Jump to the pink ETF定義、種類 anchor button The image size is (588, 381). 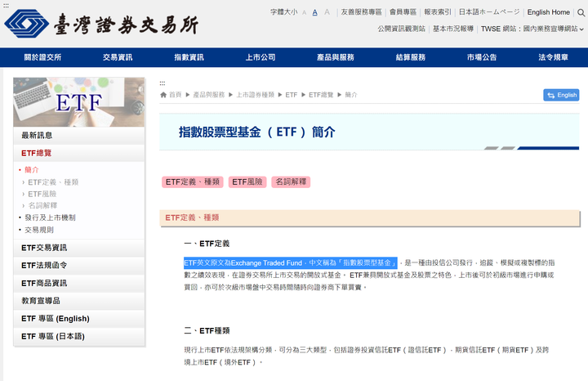tap(193, 182)
